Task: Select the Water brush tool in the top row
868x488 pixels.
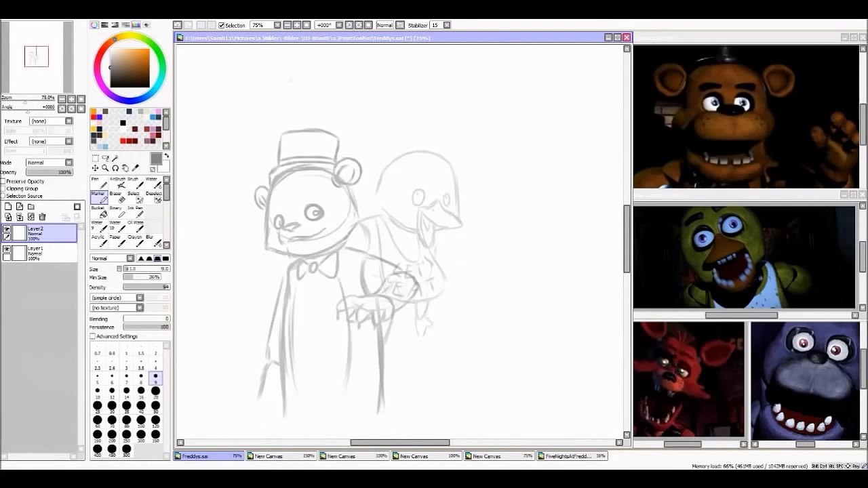Action: point(154,183)
